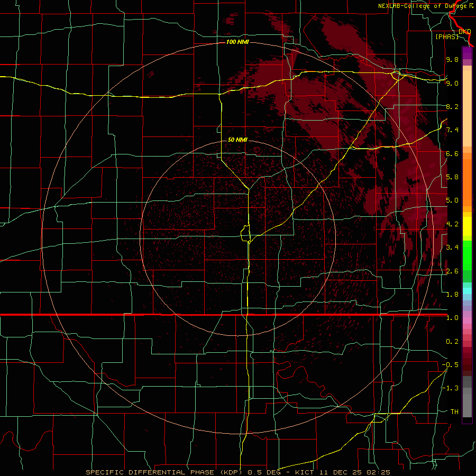Click the '4.2' legend value
This screenshot has width=476, height=476.
tap(452, 224)
